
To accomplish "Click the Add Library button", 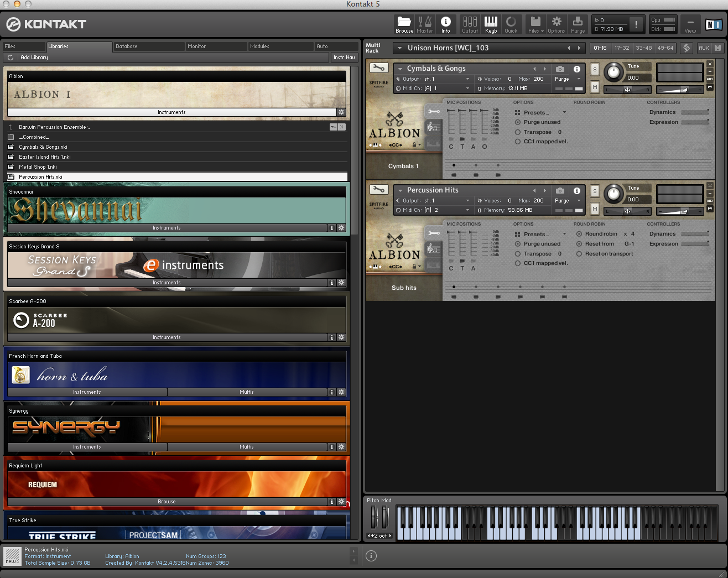I will coord(34,58).
